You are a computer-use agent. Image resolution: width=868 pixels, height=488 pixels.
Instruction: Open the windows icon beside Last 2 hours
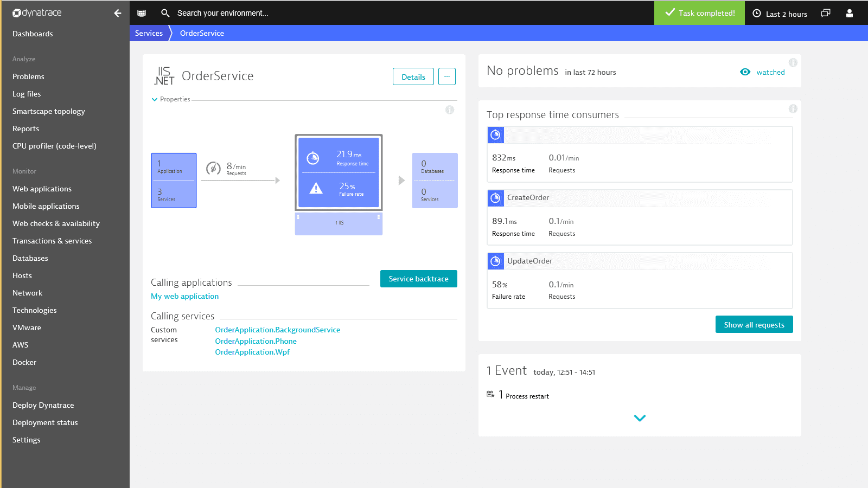826,13
